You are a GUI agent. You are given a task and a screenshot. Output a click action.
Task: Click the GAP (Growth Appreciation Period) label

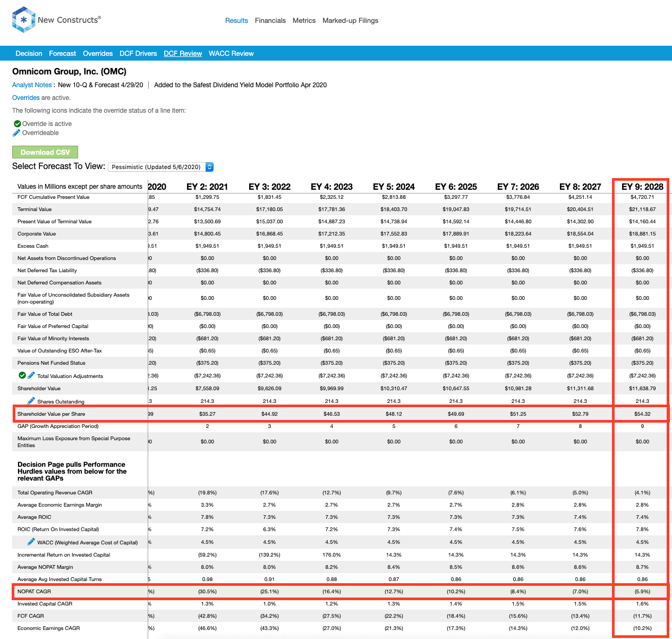tap(58, 426)
